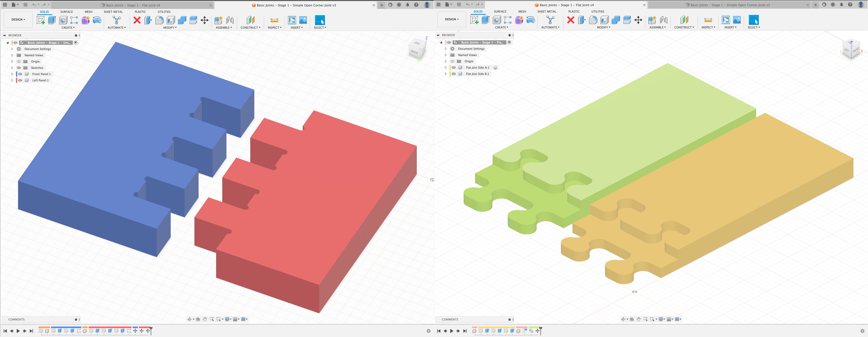Click Play in left window timeline
Screen dimensions: 868x337
(x=18, y=331)
